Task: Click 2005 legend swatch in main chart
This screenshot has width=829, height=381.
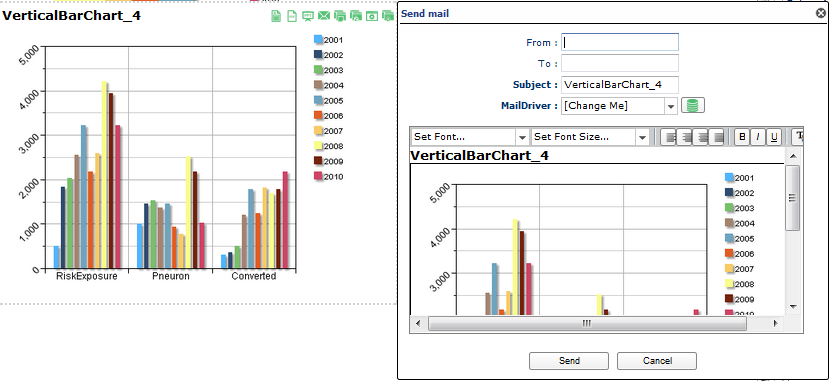Action: tap(318, 100)
